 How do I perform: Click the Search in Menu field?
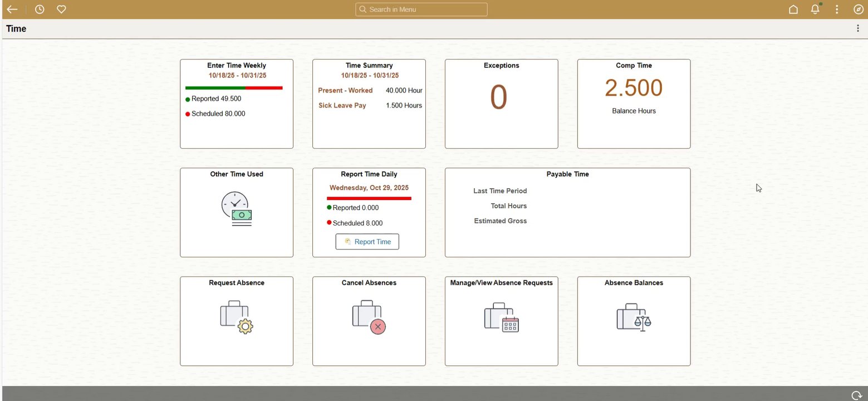point(421,9)
